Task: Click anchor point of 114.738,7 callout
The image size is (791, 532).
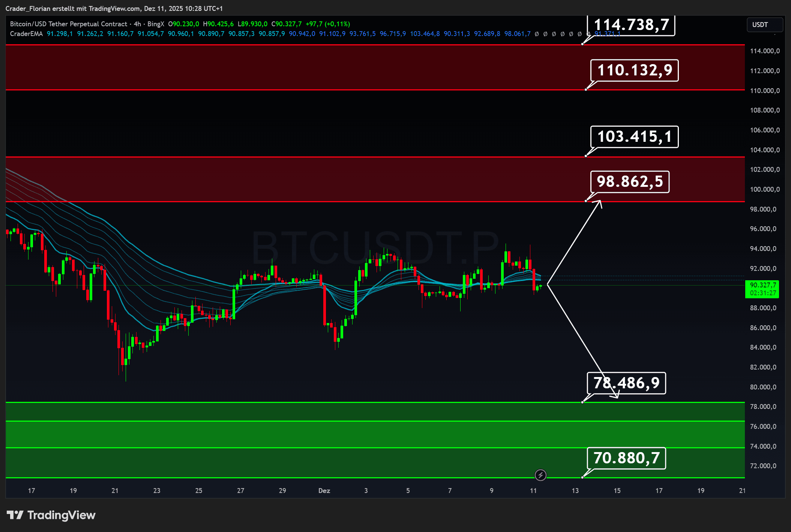Action: [x=582, y=44]
